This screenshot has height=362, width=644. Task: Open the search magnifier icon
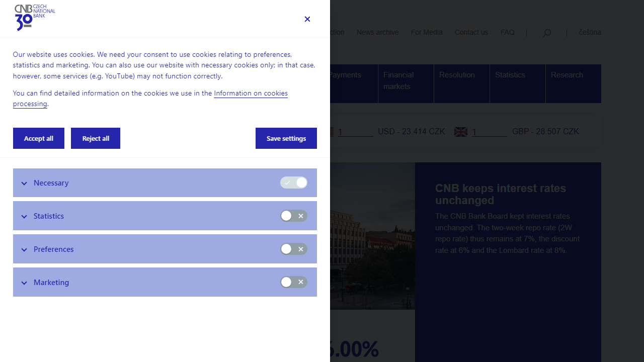[546, 33]
